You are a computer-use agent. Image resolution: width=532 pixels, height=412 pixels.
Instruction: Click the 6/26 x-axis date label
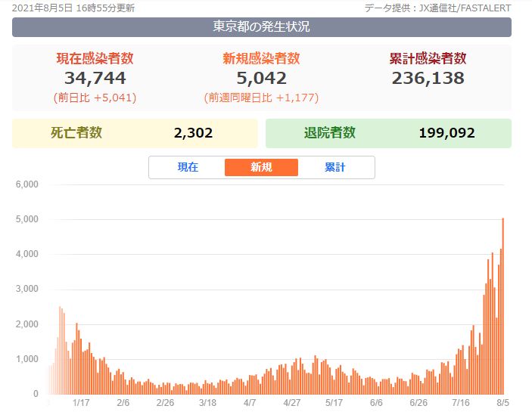(418, 402)
